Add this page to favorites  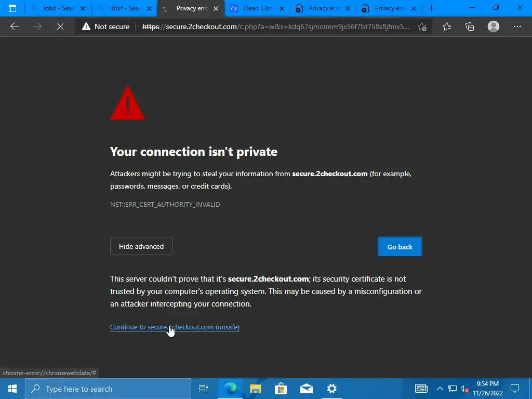[x=422, y=26]
